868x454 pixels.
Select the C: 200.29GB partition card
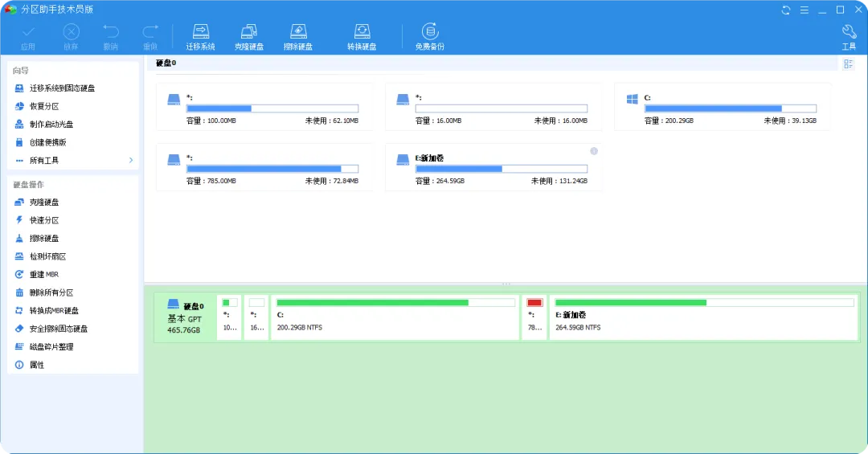click(723, 107)
